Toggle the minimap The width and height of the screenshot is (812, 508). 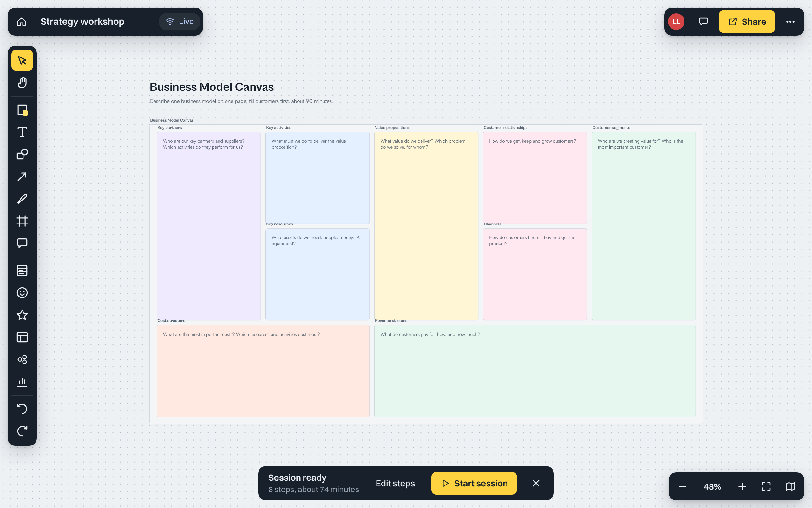point(790,486)
